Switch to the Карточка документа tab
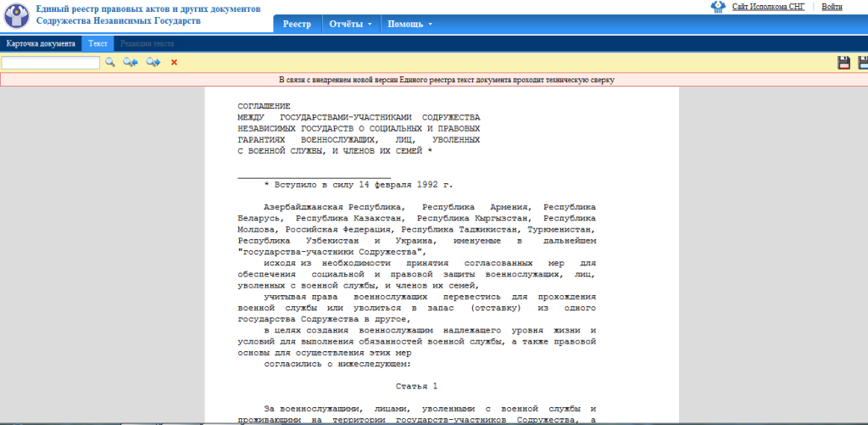Image resolution: width=868 pixels, height=425 pixels. pyautogui.click(x=41, y=42)
